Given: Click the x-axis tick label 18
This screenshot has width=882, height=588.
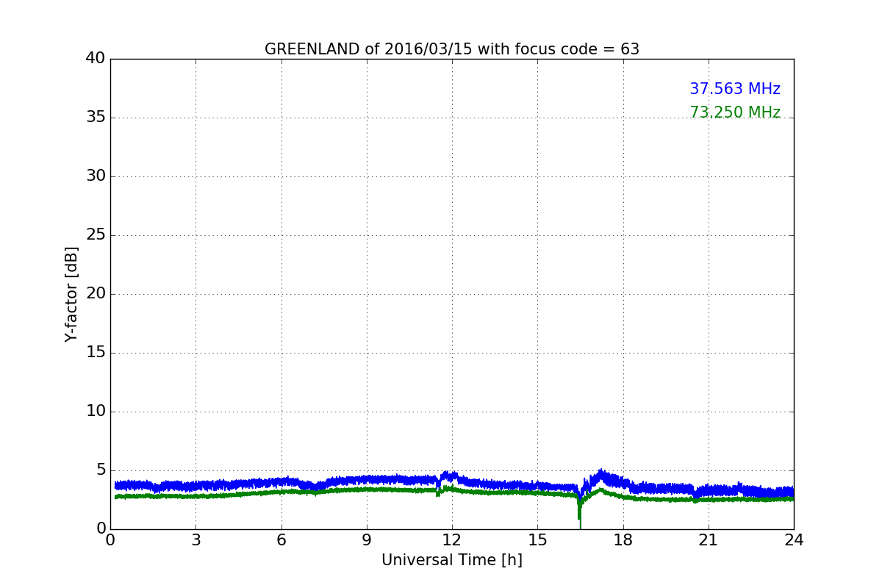Looking at the screenshot, I should point(623,540).
